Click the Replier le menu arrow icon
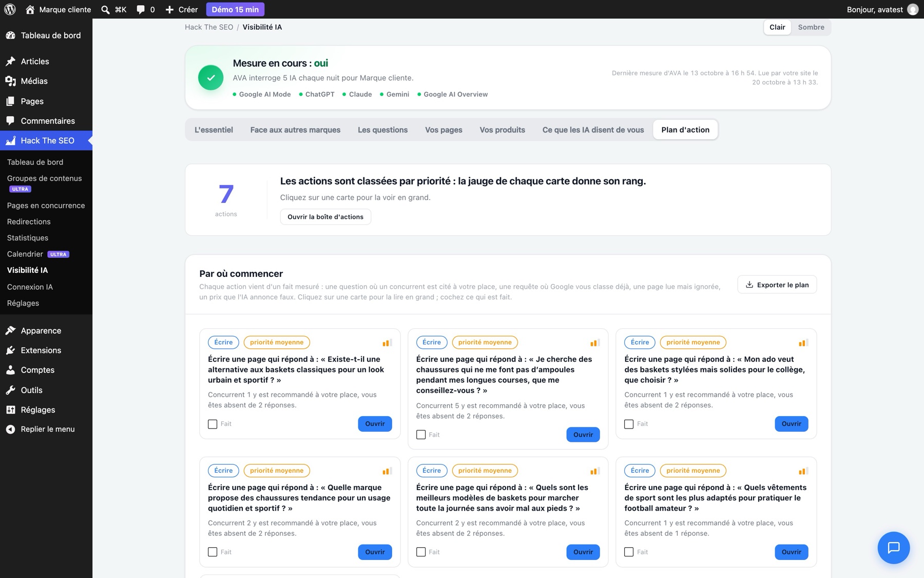924x578 pixels. (10, 429)
